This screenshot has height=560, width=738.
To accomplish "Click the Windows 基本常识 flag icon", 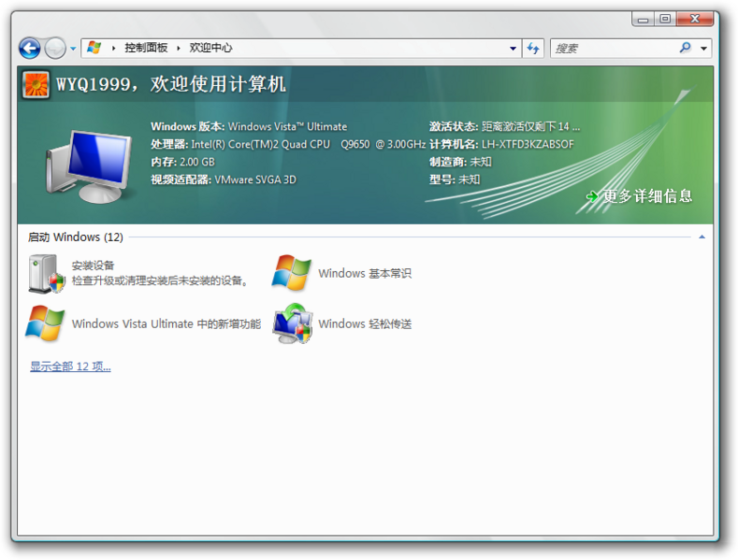I will [291, 273].
